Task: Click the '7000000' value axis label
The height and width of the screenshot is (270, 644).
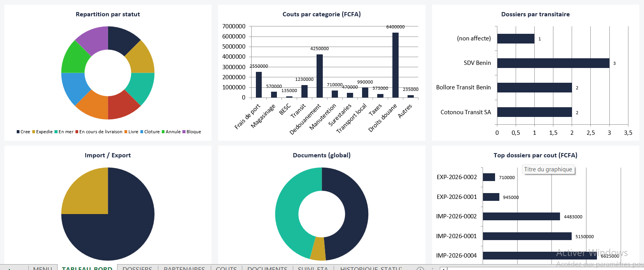Action: point(234,26)
